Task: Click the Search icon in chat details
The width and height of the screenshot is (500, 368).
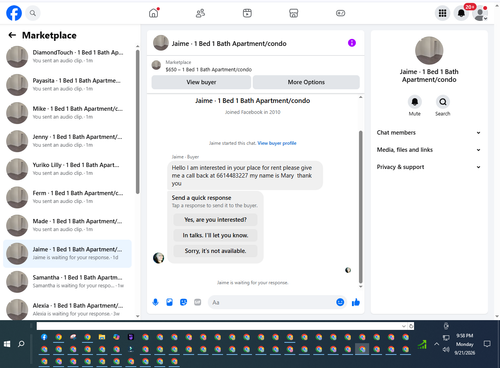Action: tap(443, 102)
